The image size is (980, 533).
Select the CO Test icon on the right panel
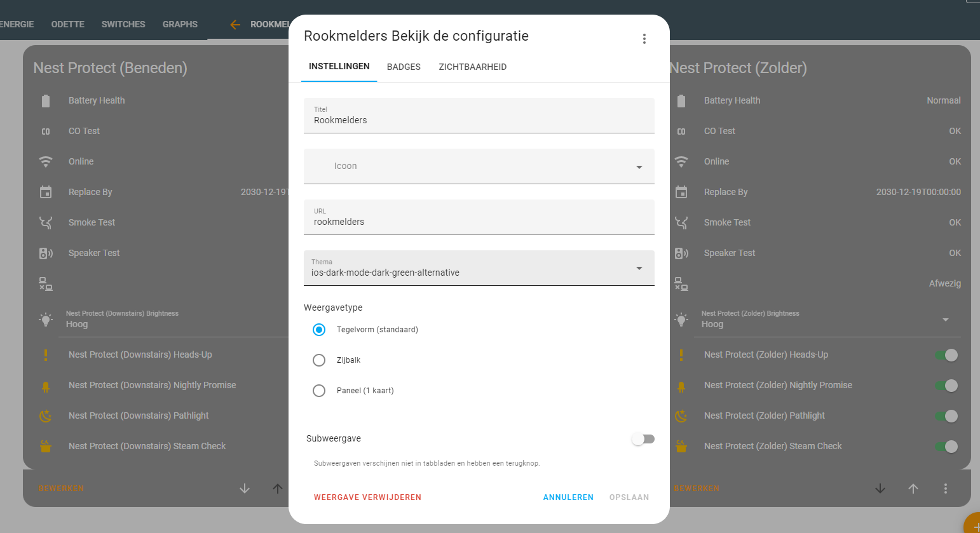click(x=681, y=131)
